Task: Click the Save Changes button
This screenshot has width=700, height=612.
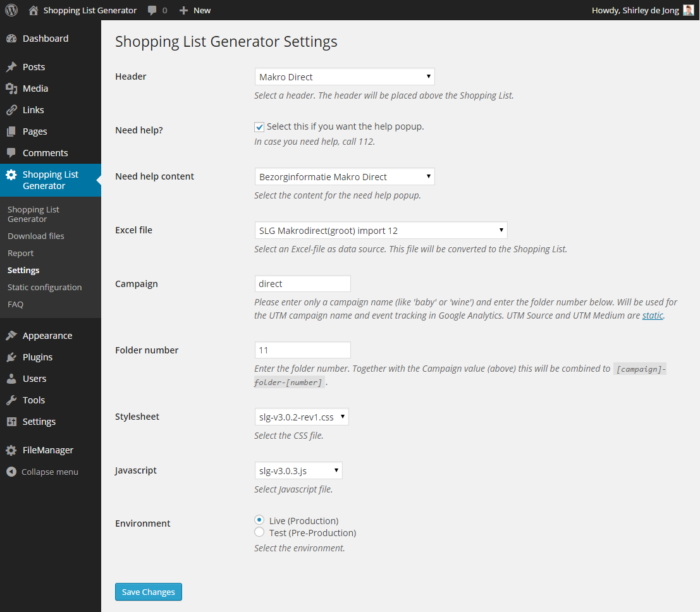Action: 149,592
